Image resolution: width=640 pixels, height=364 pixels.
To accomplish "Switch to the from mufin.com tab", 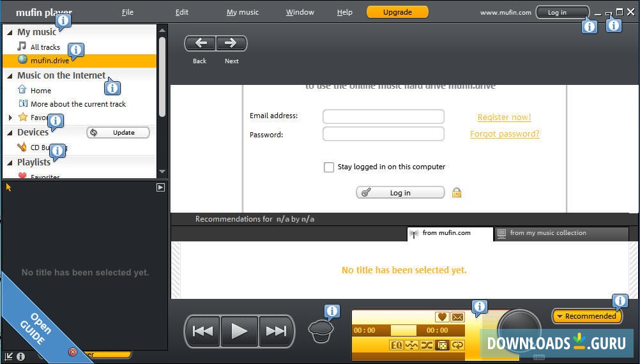I will [x=450, y=234].
